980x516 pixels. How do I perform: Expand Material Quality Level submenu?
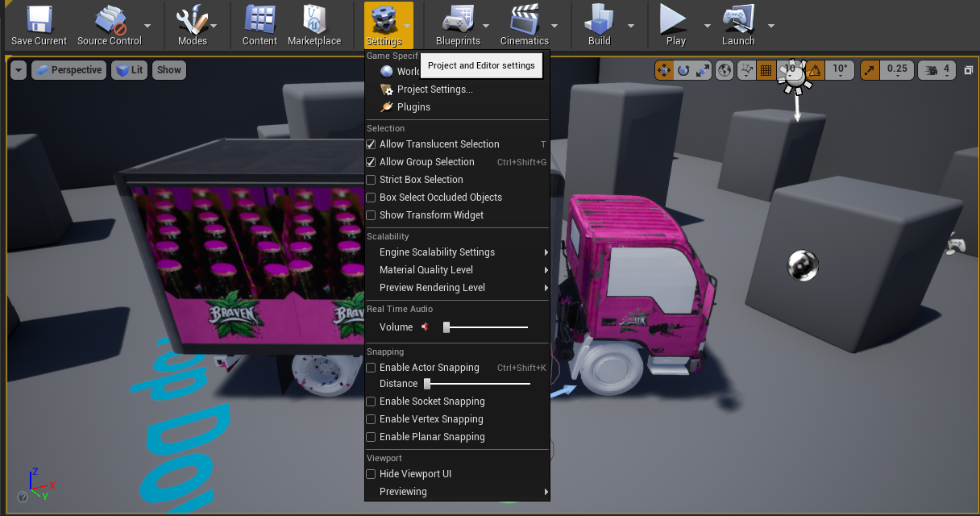[457, 270]
